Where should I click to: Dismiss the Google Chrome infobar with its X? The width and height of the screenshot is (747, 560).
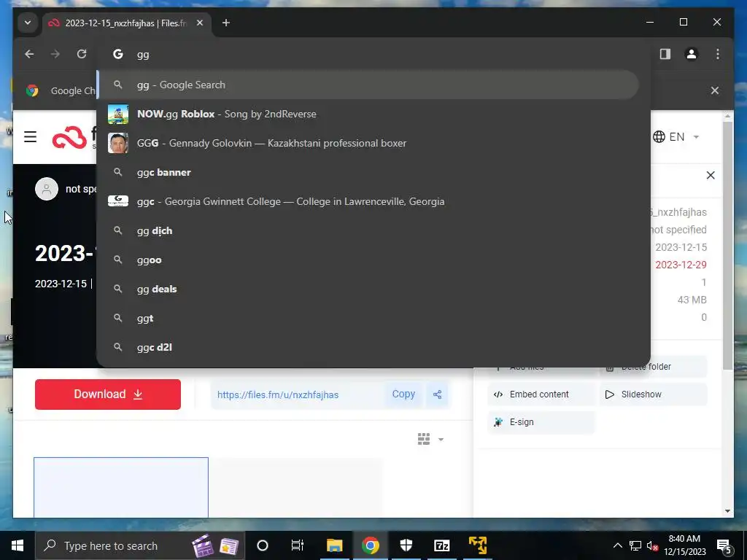715,90
